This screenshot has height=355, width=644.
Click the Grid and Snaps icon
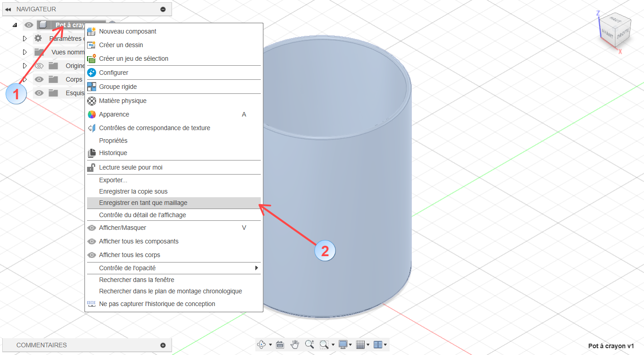[361, 345]
